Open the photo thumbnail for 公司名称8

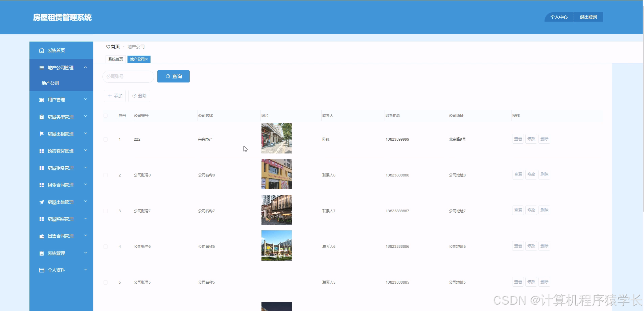pyautogui.click(x=277, y=174)
